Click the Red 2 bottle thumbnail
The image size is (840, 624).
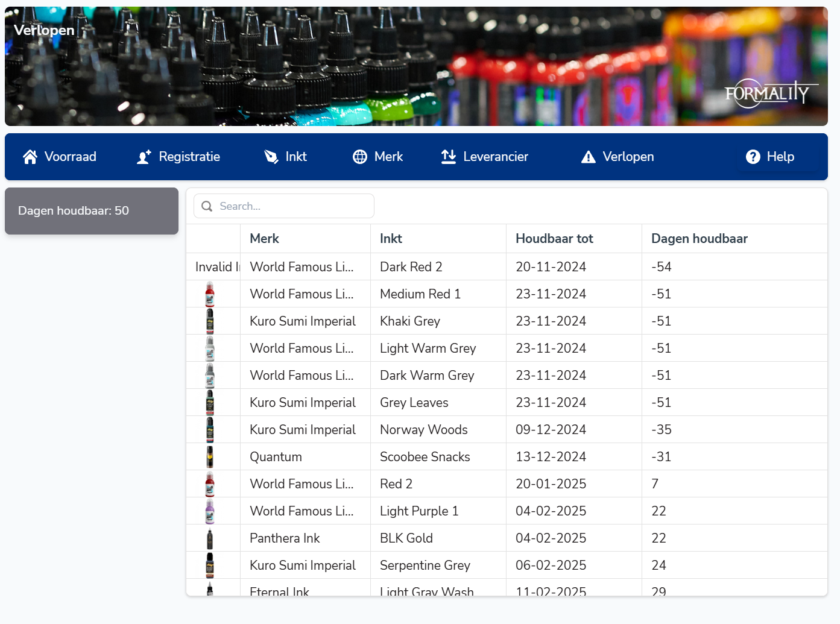[x=210, y=484]
